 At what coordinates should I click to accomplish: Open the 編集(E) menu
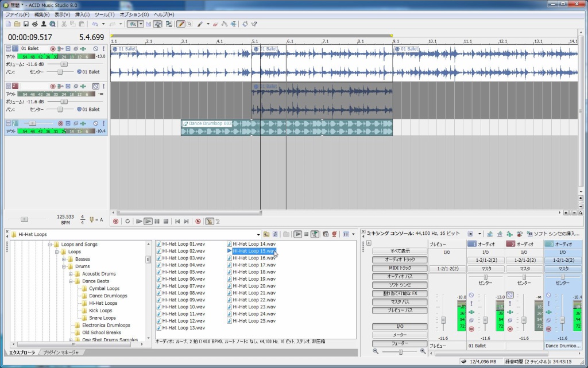tap(42, 14)
